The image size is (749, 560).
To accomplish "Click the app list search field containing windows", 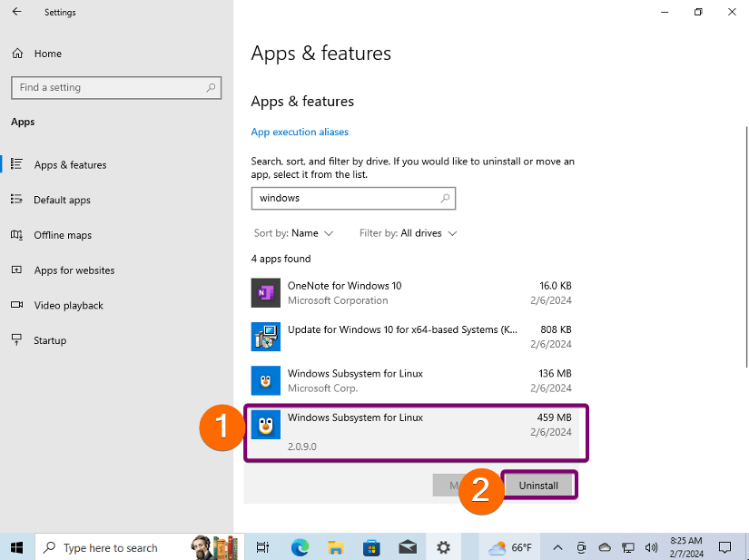I will (353, 198).
